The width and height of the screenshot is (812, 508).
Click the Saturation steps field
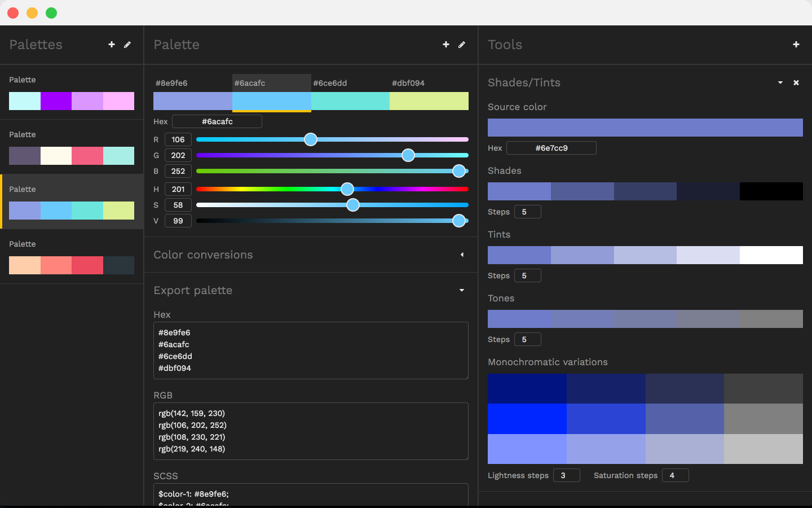(676, 475)
